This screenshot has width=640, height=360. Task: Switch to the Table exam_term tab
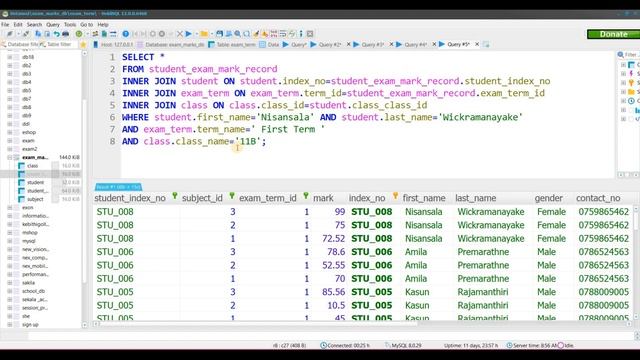232,44
